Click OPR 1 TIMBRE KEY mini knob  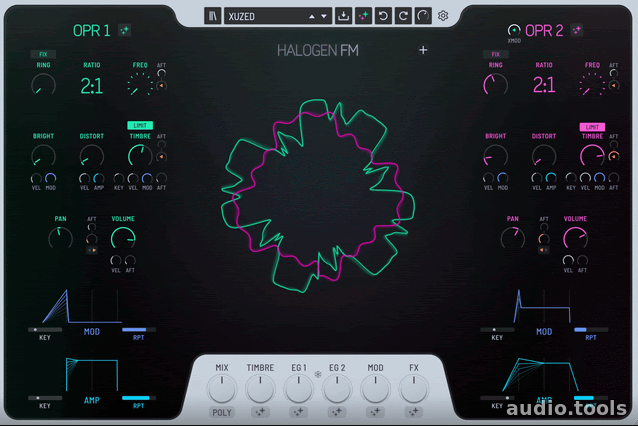click(118, 178)
